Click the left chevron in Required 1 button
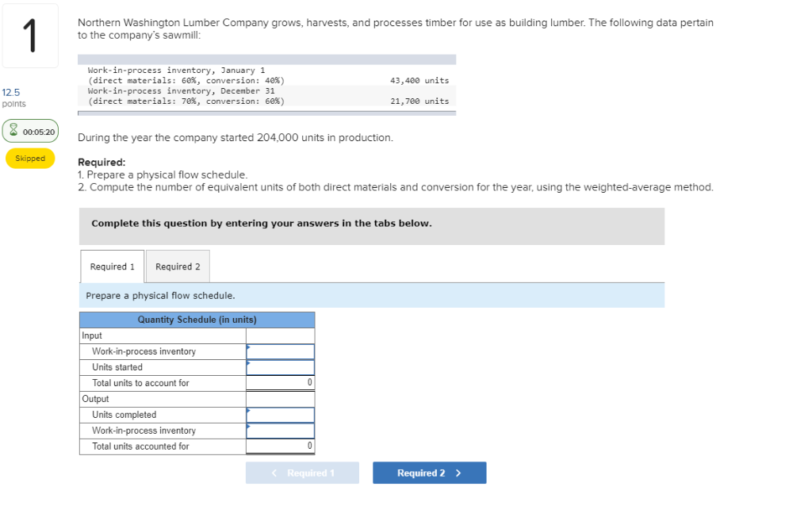Screen dimensions: 812x521 [274, 473]
